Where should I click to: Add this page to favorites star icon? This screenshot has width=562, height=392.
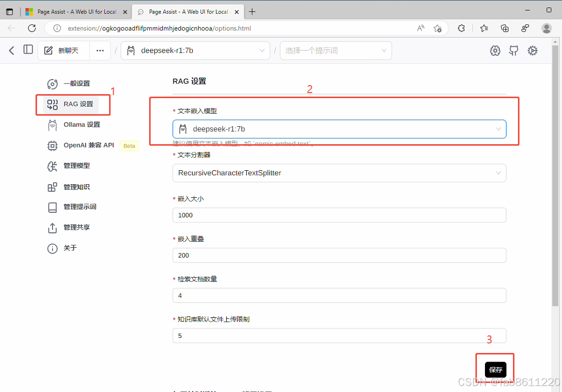click(x=437, y=29)
